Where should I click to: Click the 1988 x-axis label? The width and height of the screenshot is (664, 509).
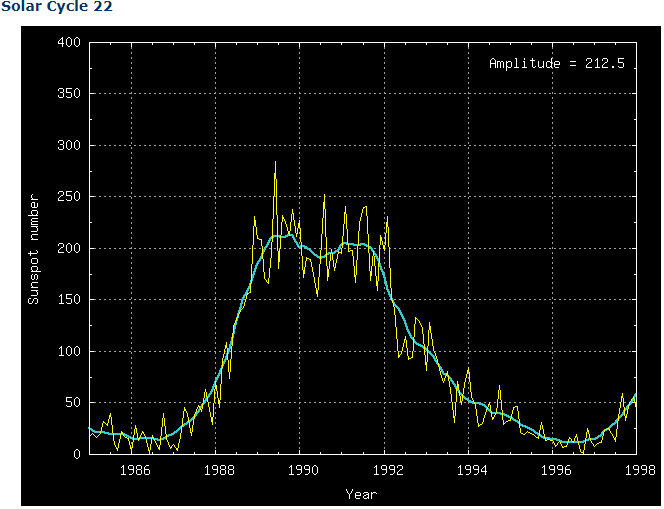pyautogui.click(x=219, y=470)
